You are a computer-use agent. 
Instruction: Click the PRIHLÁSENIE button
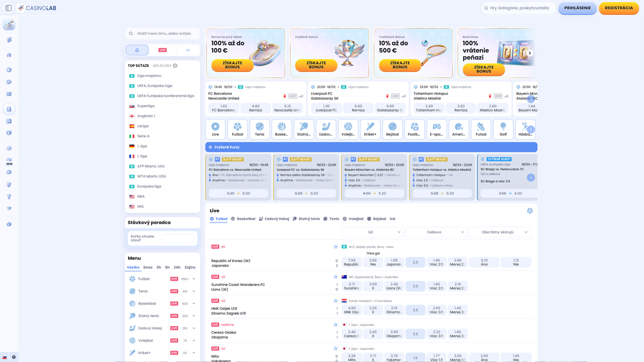pyautogui.click(x=577, y=8)
